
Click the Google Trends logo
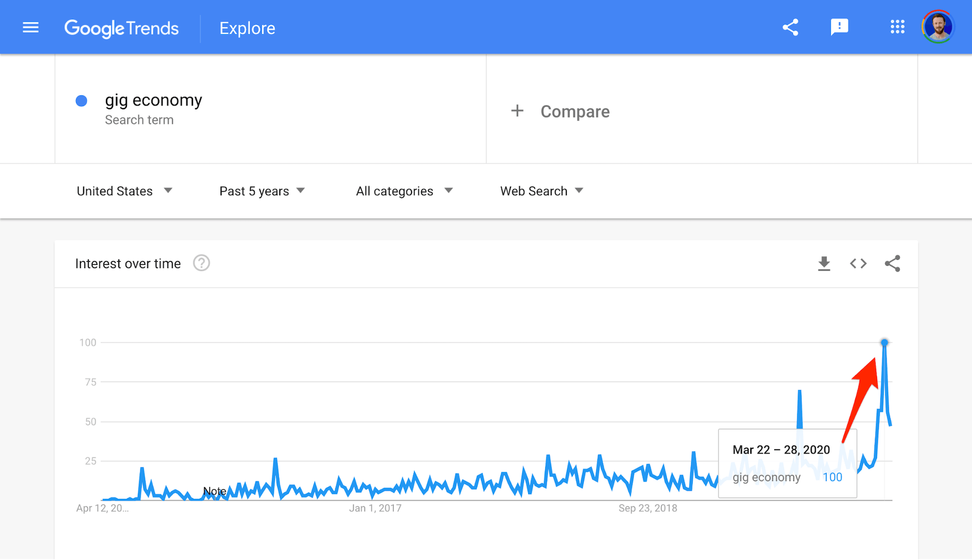[122, 28]
